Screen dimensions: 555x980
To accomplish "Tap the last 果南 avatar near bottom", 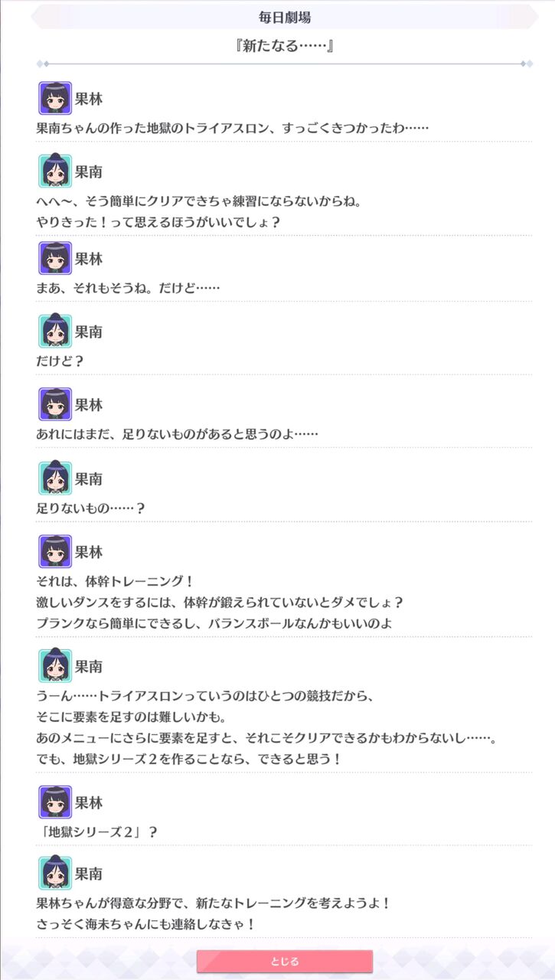I will pyautogui.click(x=55, y=874).
